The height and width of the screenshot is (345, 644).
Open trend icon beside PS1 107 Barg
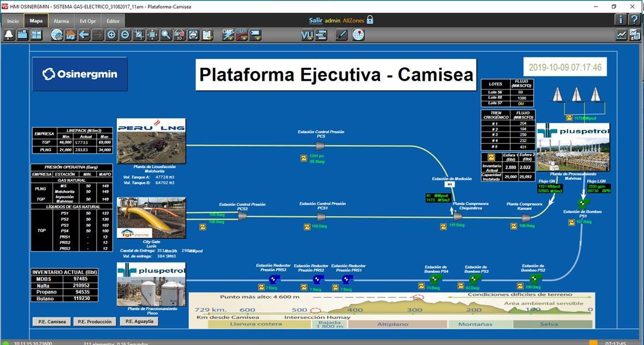click(x=571, y=223)
